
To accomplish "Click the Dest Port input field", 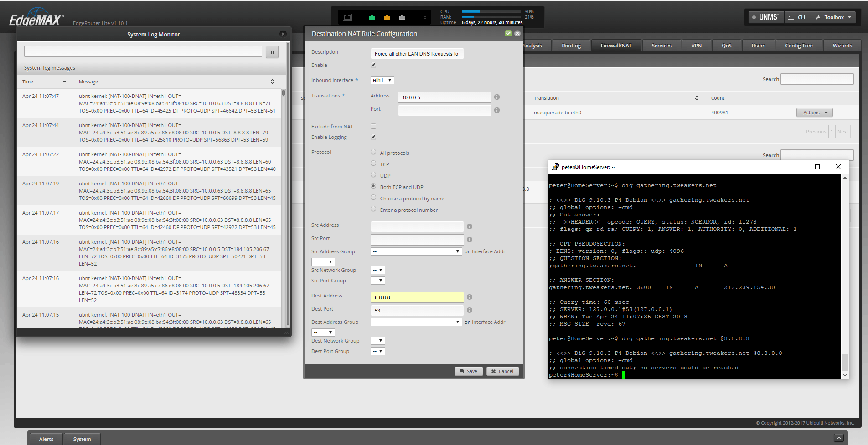I will tap(417, 310).
